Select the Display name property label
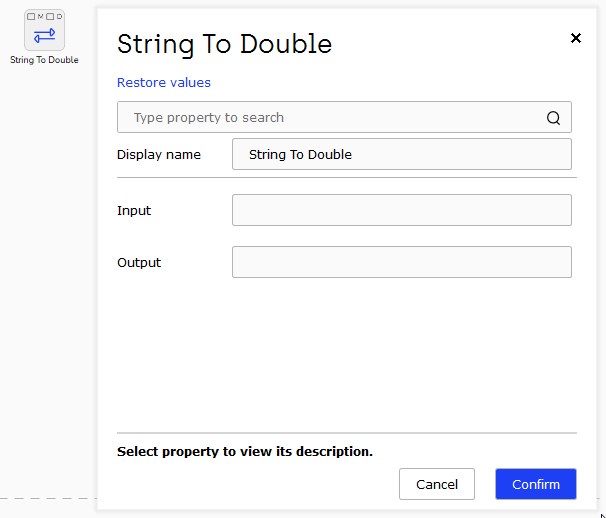The width and height of the screenshot is (606, 518). tap(159, 155)
